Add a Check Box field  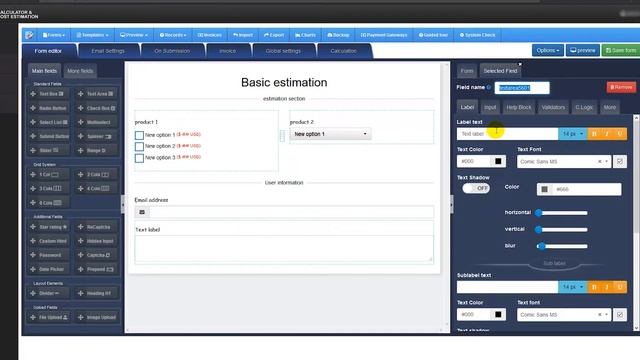[x=97, y=108]
